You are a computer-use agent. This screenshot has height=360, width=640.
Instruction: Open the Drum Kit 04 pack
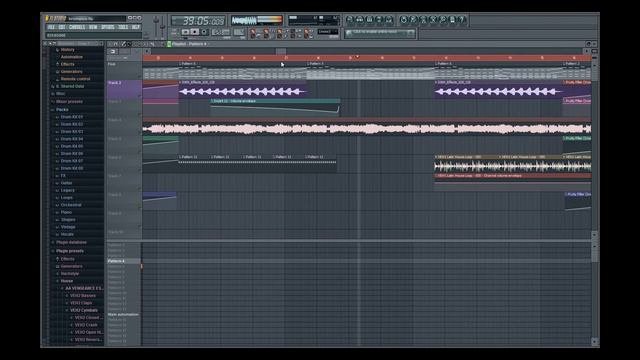tap(71, 139)
